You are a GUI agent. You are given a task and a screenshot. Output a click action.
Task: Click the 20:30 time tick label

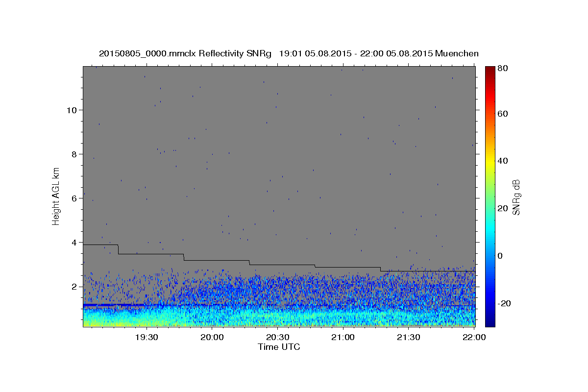pyautogui.click(x=277, y=338)
